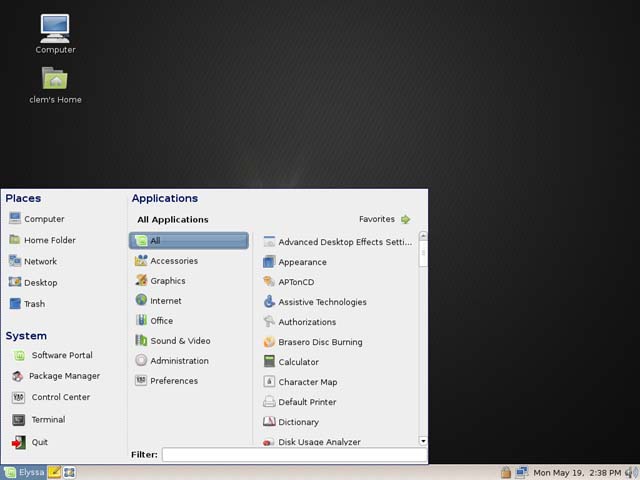Click the Filter text field
640x480 pixels.
click(x=294, y=454)
